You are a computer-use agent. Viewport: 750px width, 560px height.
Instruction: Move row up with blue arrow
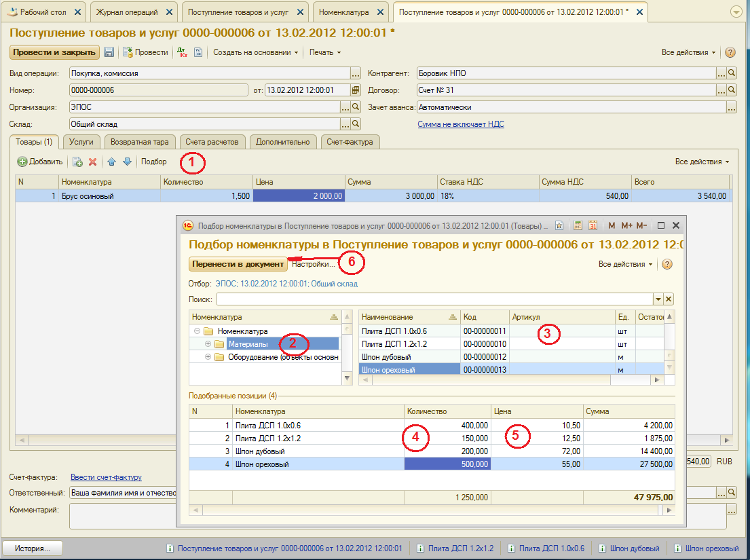click(112, 162)
